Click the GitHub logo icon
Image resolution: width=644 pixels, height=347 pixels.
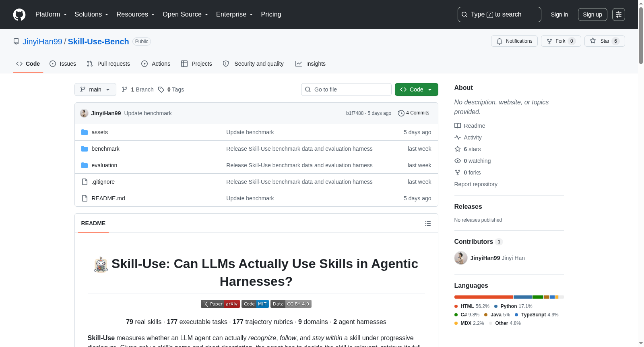tap(19, 15)
